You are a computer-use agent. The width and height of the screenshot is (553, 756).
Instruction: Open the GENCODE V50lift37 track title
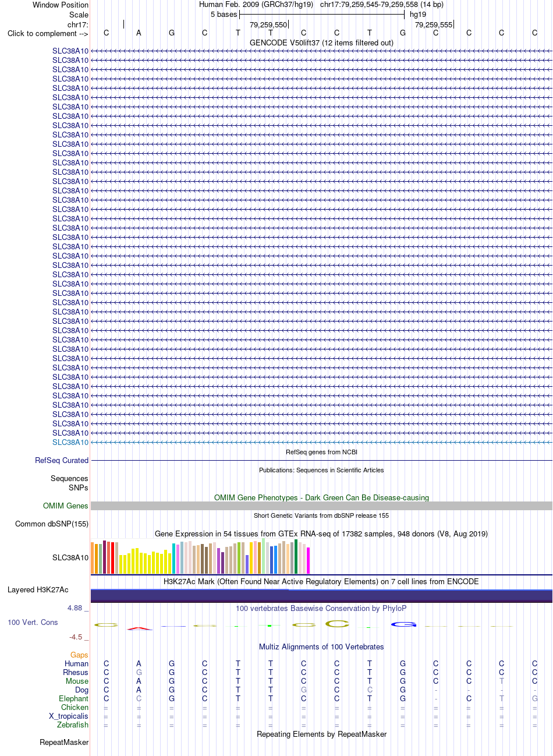pos(321,43)
